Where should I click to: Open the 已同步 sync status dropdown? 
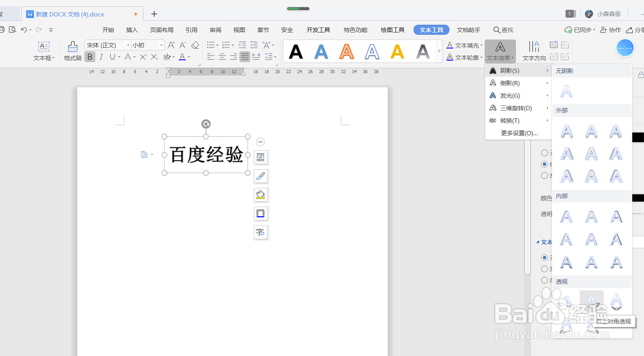coord(580,30)
